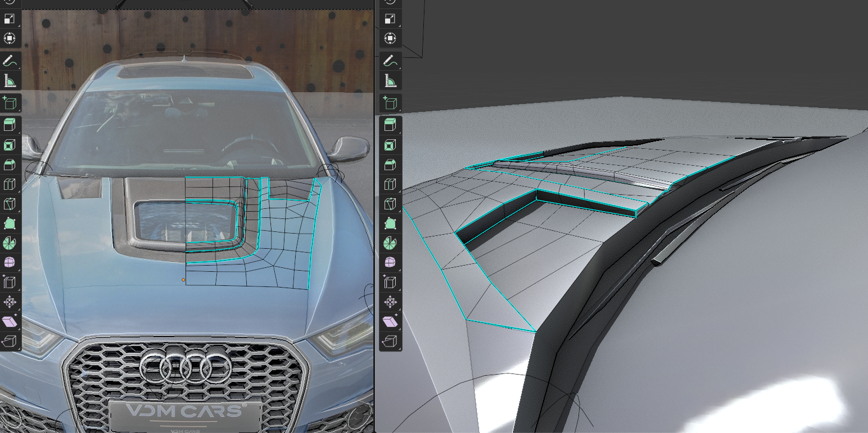Activate the Transform tool in the right viewport toolbar
The width and height of the screenshot is (868, 433).
coord(390,38)
